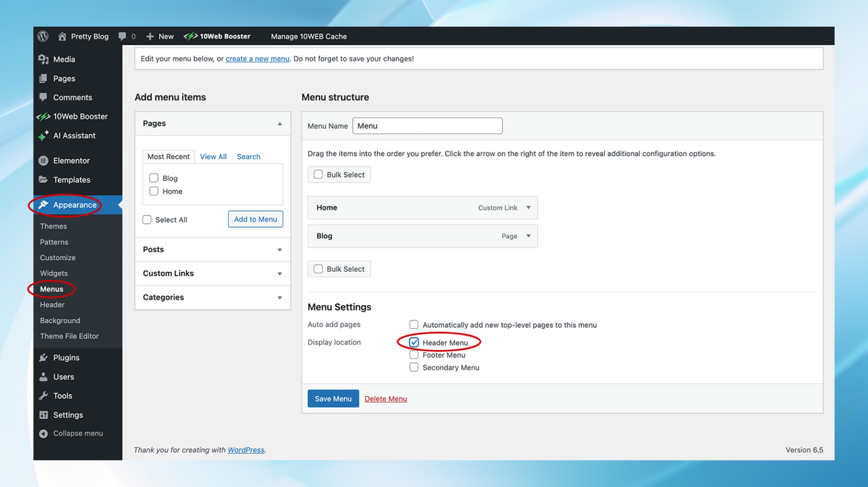Screen dimensions: 868x487
Task: Check the Blog page checkbox
Action: click(x=154, y=178)
